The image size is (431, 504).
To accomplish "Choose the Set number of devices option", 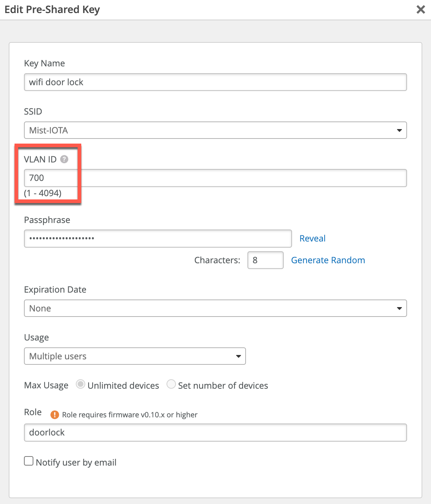I will click(171, 384).
